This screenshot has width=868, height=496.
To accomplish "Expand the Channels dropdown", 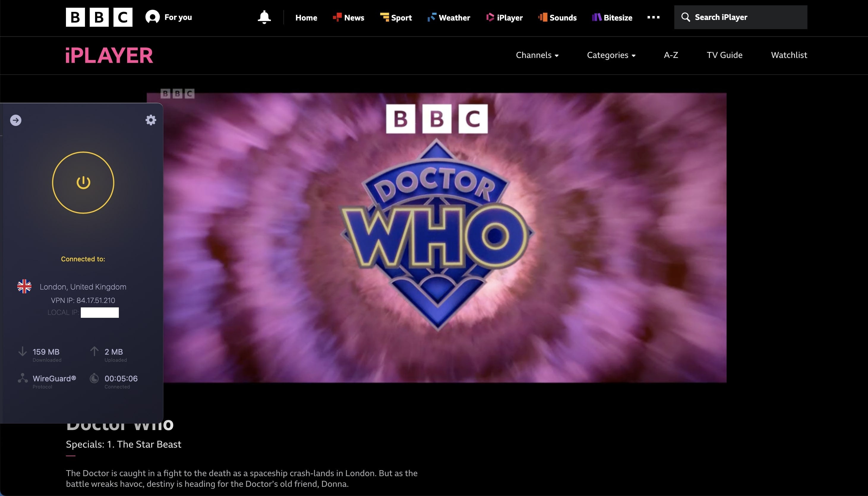I will (537, 55).
